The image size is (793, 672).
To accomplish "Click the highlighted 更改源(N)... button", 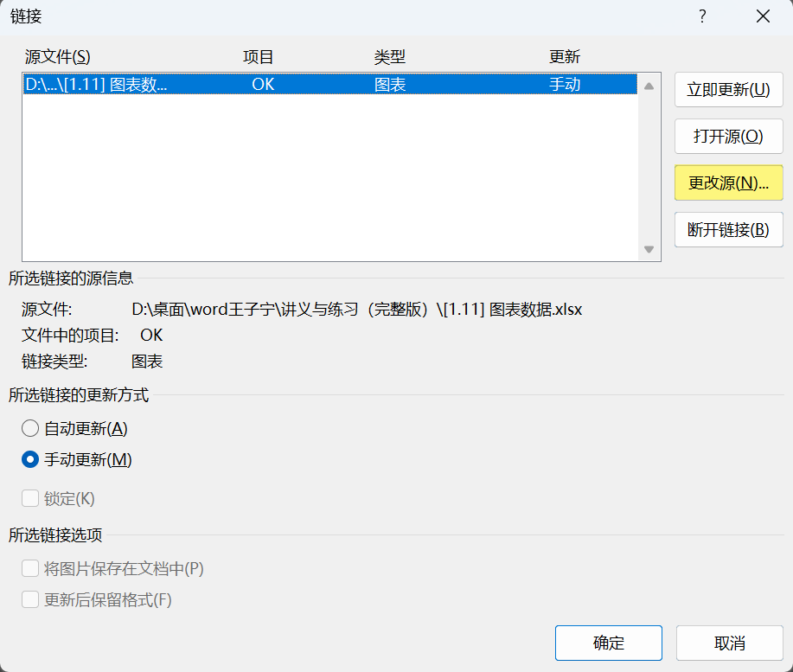I will pos(728,183).
